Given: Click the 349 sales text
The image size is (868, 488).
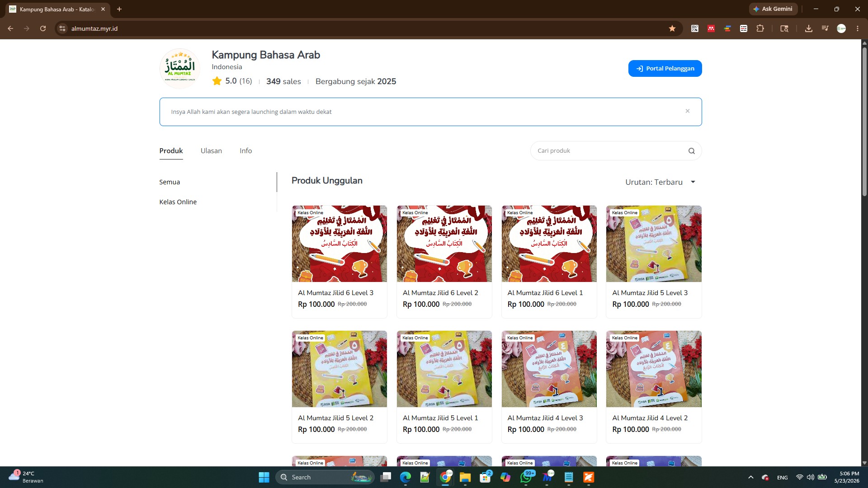Looking at the screenshot, I should tap(283, 81).
